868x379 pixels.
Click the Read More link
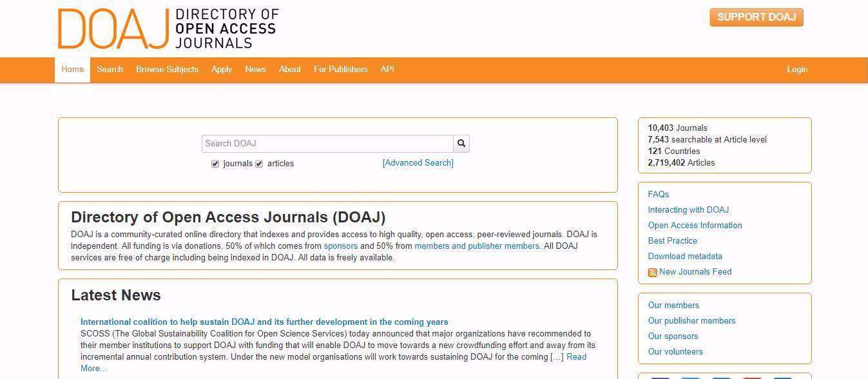click(576, 357)
